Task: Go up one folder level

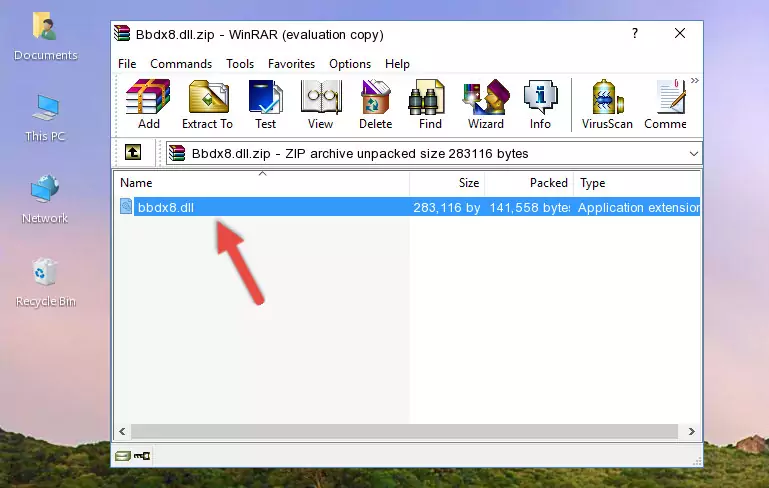Action: tap(133, 153)
